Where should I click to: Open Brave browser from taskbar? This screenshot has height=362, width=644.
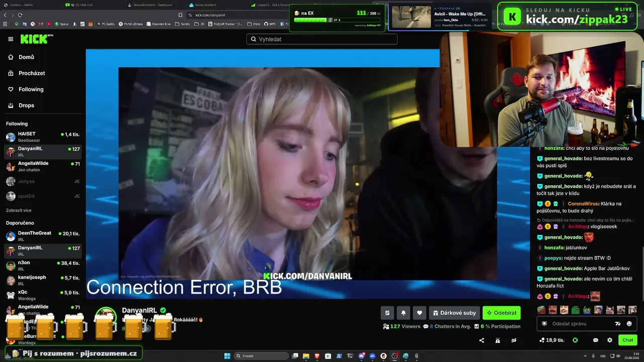tap(317, 356)
